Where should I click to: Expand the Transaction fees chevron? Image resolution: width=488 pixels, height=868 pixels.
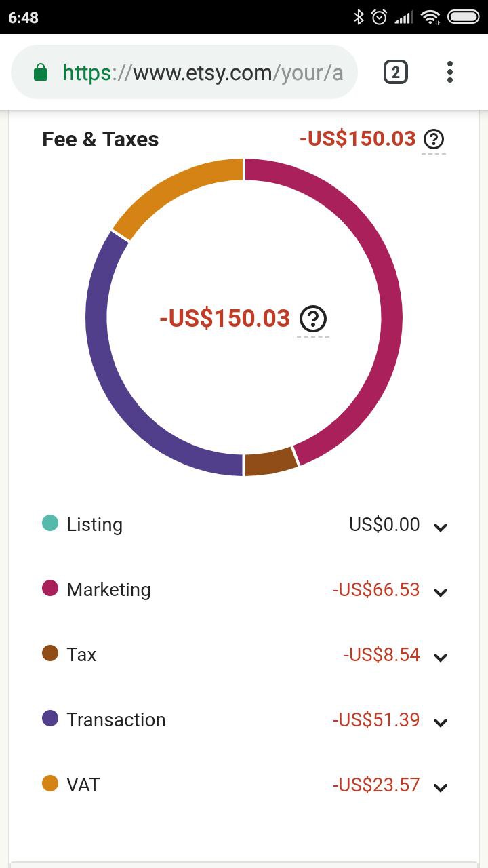pos(441,723)
